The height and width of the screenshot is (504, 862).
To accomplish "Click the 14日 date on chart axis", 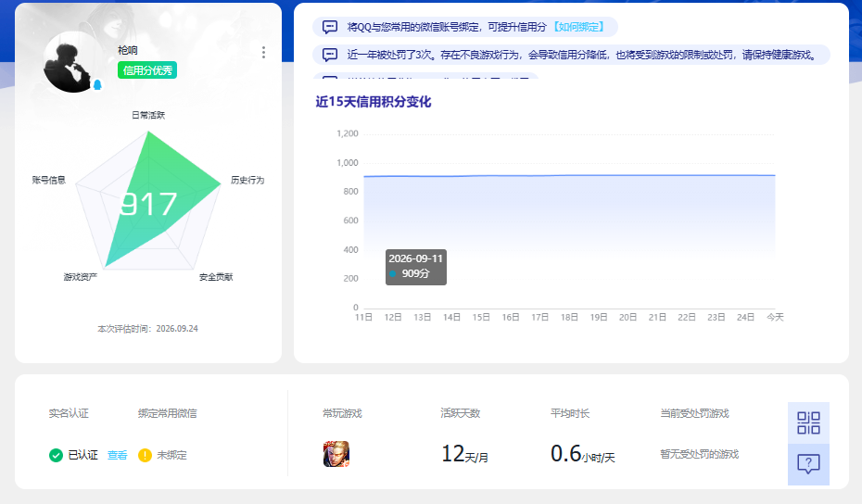I will (x=452, y=317).
